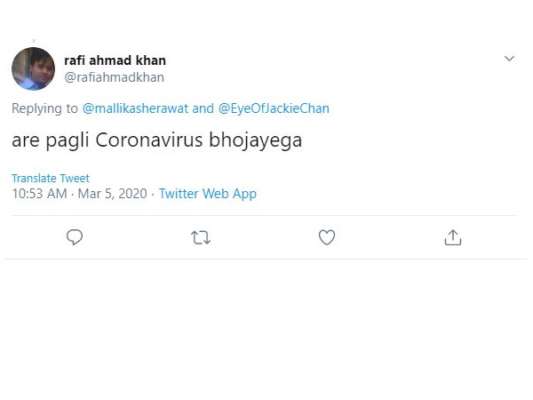533x400 pixels.
Task: Click the word 'Coronavirus' in the tweet
Action: pos(149,140)
